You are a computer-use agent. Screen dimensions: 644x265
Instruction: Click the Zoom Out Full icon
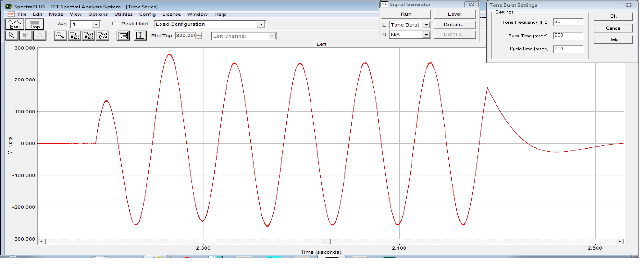point(103,36)
